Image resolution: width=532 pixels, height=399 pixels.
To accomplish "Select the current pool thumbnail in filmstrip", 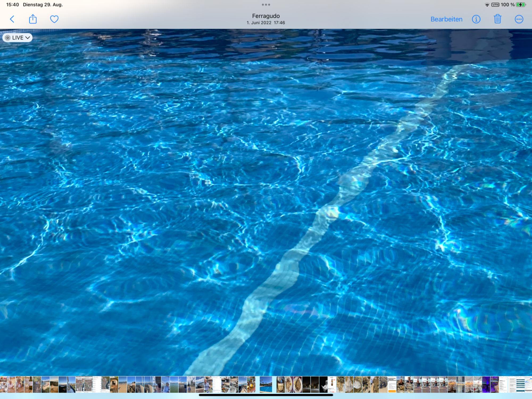I will click(266, 384).
